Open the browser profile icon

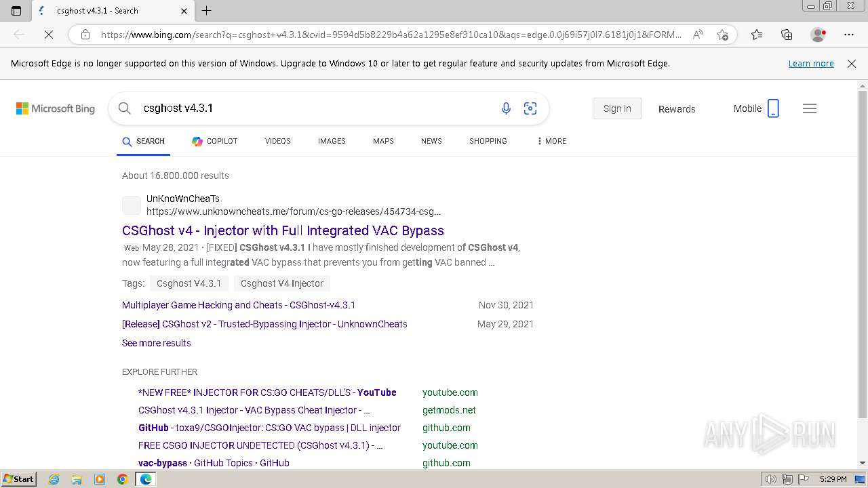[818, 35]
